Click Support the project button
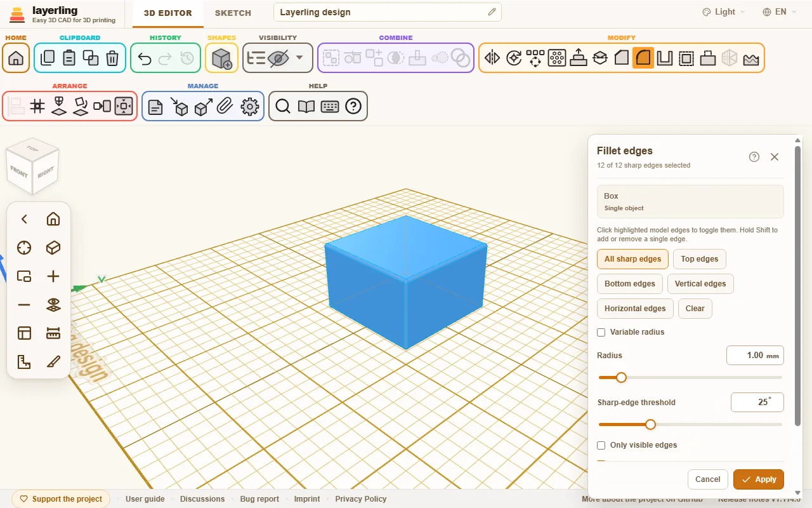 click(61, 499)
